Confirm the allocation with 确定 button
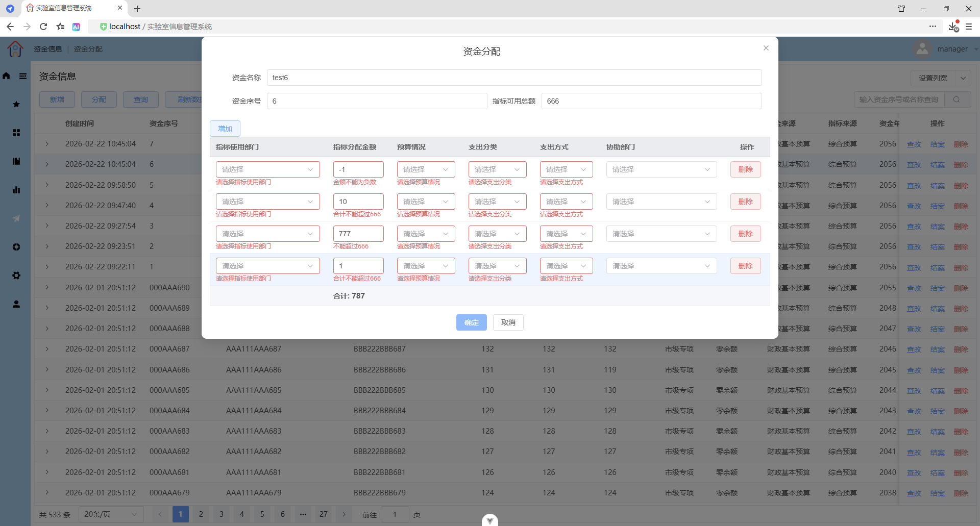This screenshot has height=526, width=980. pyautogui.click(x=472, y=322)
